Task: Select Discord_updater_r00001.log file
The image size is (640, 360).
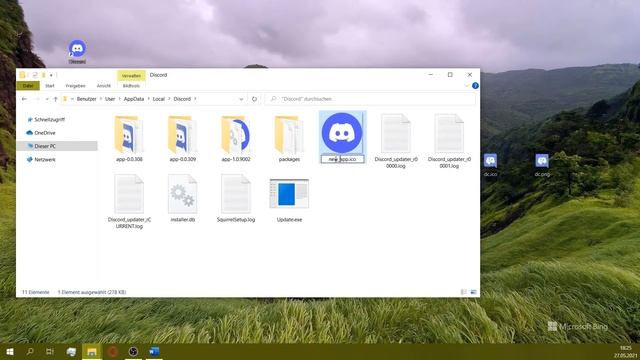Action: pyautogui.click(x=449, y=141)
